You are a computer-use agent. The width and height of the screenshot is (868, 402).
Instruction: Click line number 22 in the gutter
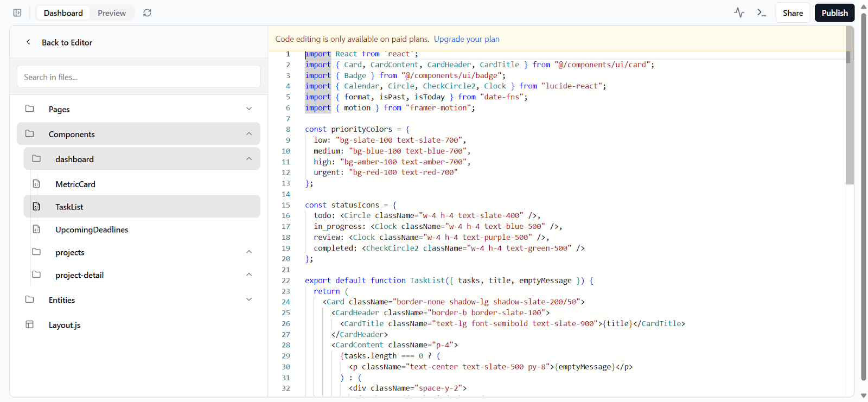[286, 280]
